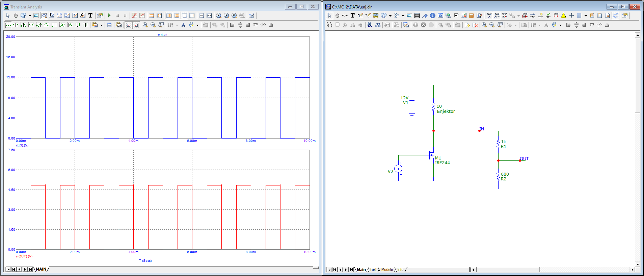The width and height of the screenshot is (644, 276).
Task: Click the IRFZ44 transistor label
Action: click(442, 163)
